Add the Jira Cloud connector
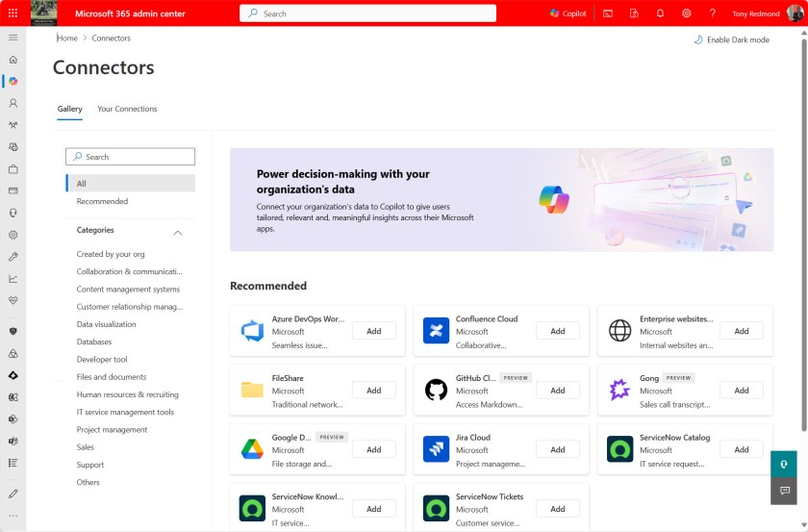 558,449
